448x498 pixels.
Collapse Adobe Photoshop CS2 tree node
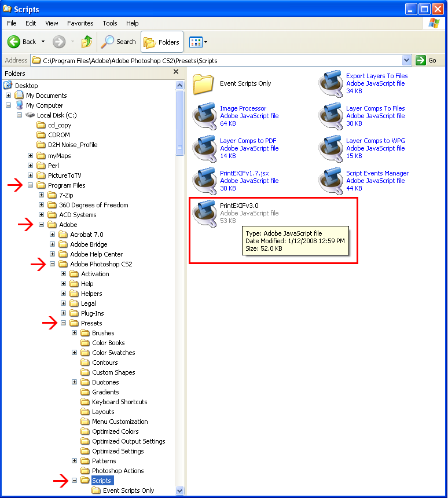(x=53, y=263)
